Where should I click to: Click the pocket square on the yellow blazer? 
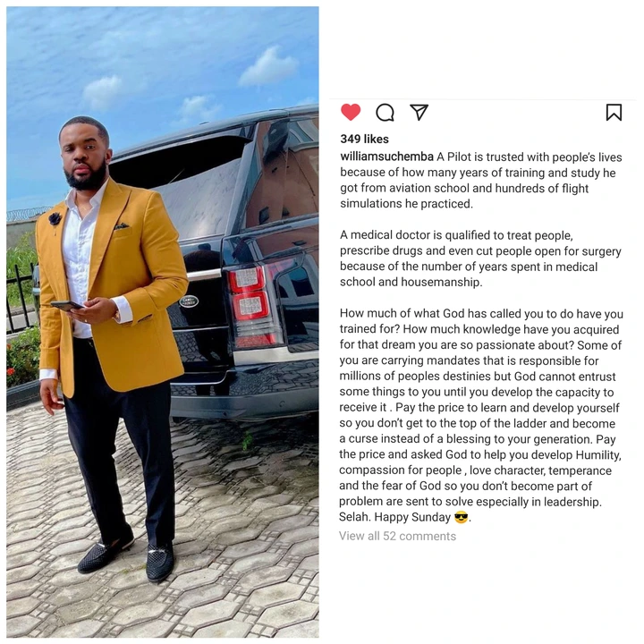[122, 225]
